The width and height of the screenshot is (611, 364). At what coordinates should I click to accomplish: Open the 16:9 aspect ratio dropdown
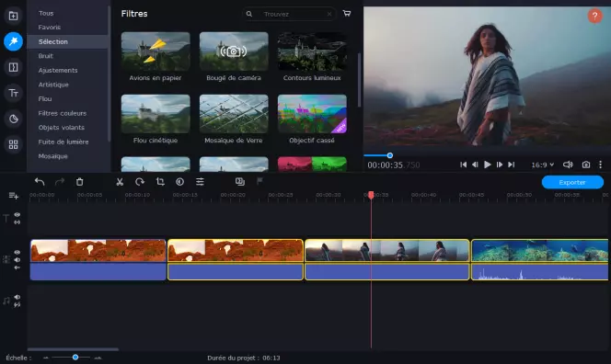pyautogui.click(x=542, y=165)
